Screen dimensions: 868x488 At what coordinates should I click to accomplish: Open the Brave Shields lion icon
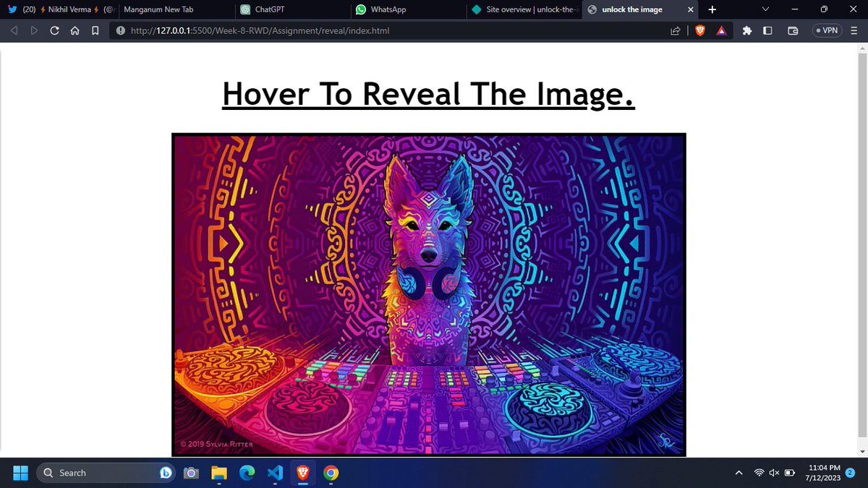pyautogui.click(x=699, y=31)
